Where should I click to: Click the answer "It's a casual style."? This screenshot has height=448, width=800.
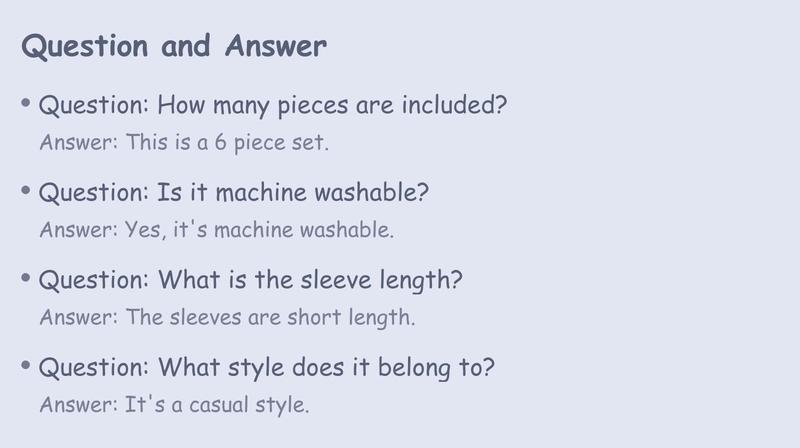[217, 405]
